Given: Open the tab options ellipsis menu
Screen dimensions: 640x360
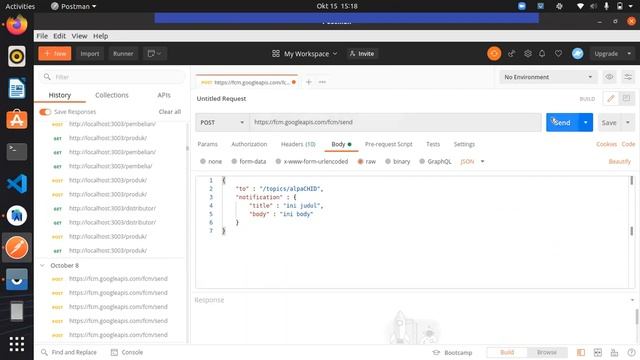Looking at the screenshot, I should [322, 82].
